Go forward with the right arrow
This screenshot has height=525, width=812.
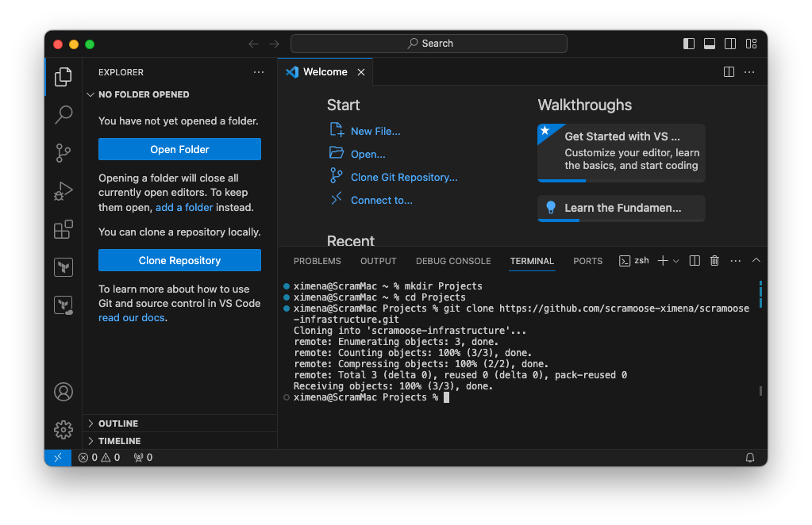tap(275, 44)
